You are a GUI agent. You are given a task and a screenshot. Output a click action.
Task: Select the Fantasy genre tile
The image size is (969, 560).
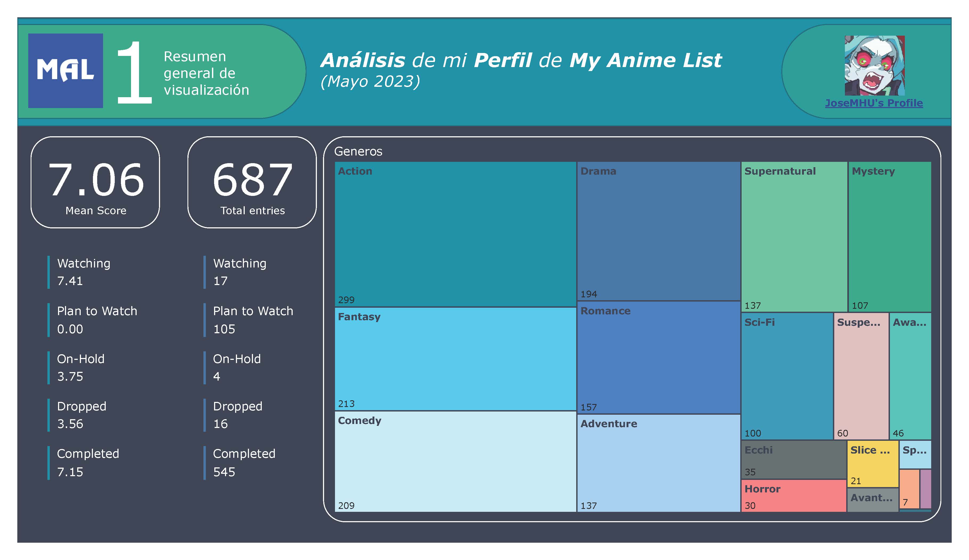coord(455,359)
